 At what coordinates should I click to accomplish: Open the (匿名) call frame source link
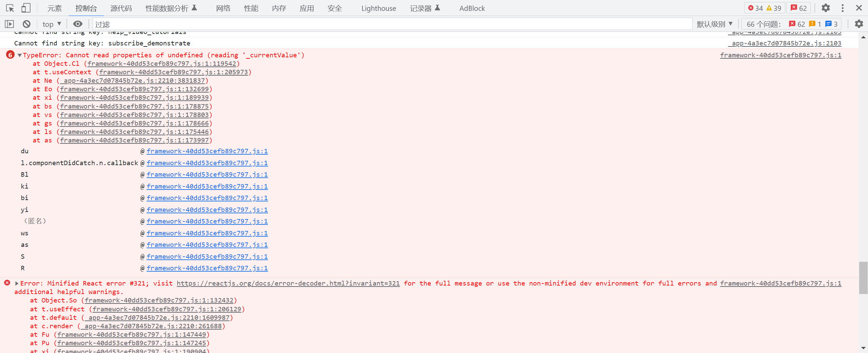(207, 221)
